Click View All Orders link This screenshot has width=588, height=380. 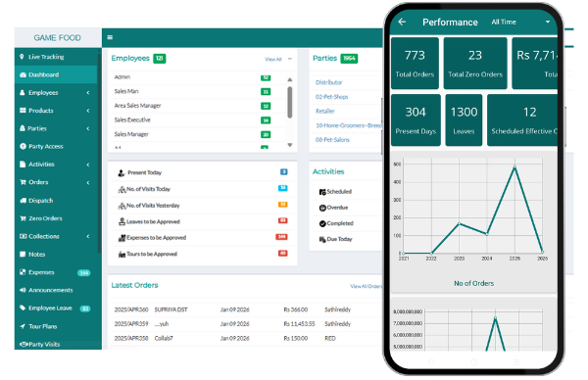pos(366,286)
